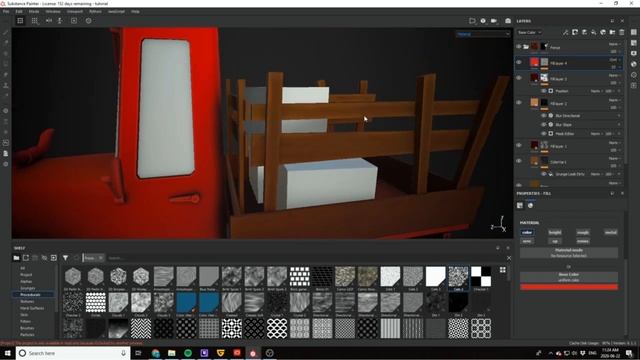Screen dimensions: 640x360
Task: Click the screenshot camera icon above viewport
Action: pyautogui.click(x=508, y=21)
